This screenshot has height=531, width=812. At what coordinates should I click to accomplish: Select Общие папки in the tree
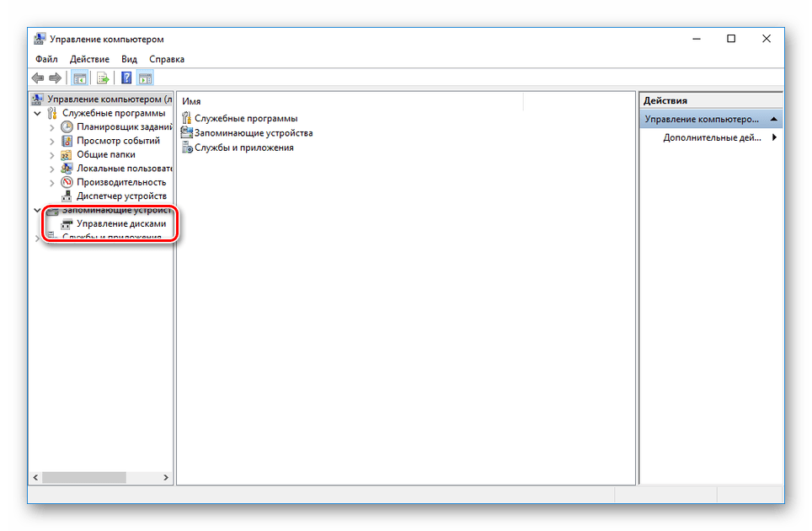click(x=105, y=154)
